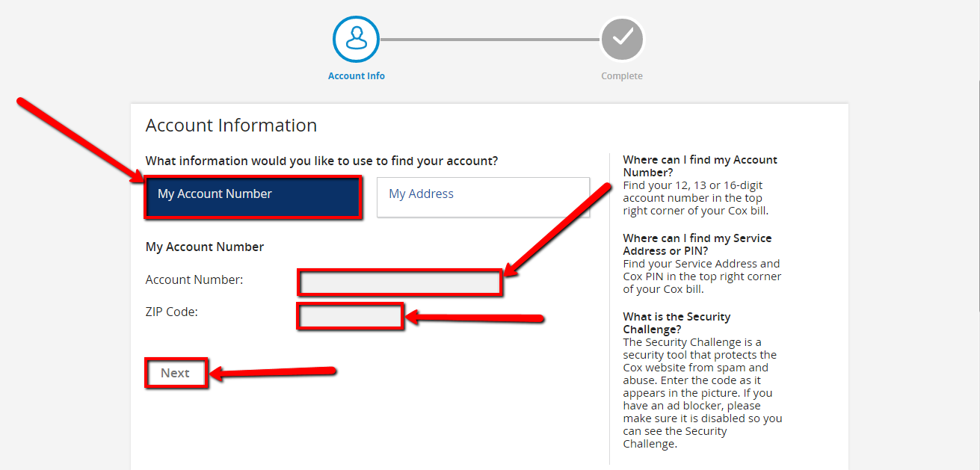This screenshot has height=470, width=980.
Task: Click the My Account Number section heading
Action: click(205, 247)
